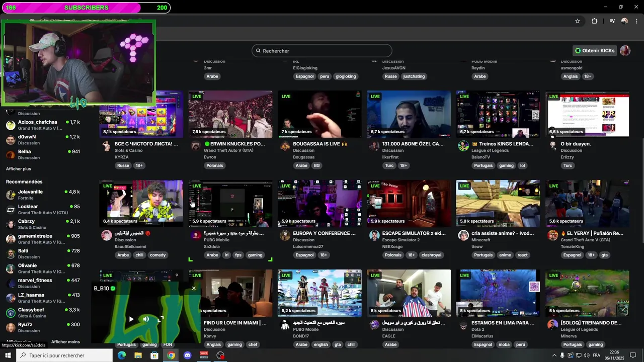Screen dimensions: 644x362
Task: Select the react tag under tteuw
Action: pos(523,255)
